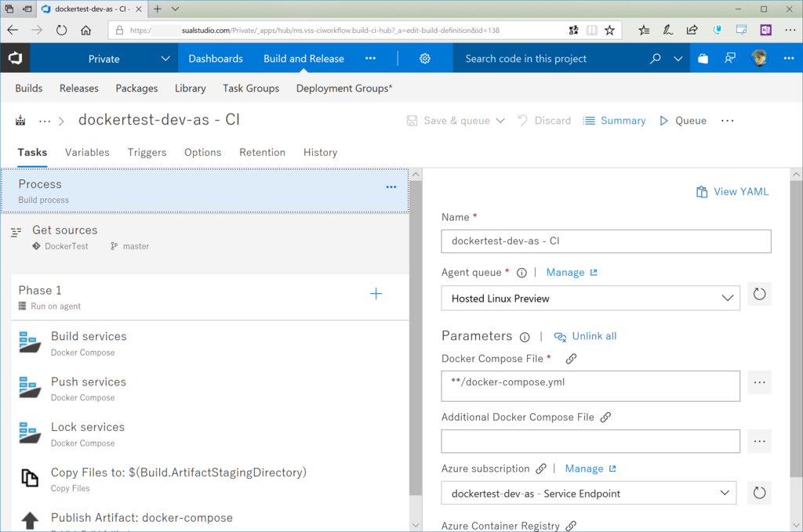
Task: Select the Publish Artifact task arrow icon
Action: (x=30, y=520)
